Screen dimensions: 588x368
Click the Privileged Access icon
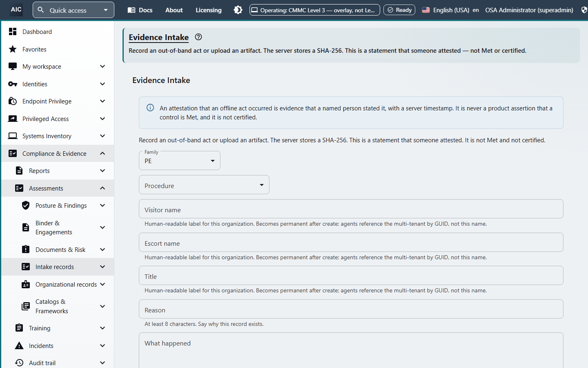click(x=13, y=119)
